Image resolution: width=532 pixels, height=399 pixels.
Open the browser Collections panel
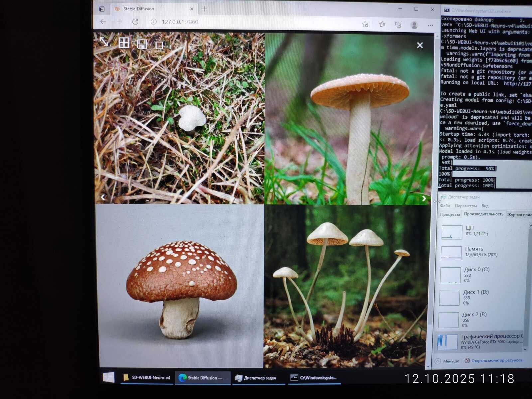(398, 25)
